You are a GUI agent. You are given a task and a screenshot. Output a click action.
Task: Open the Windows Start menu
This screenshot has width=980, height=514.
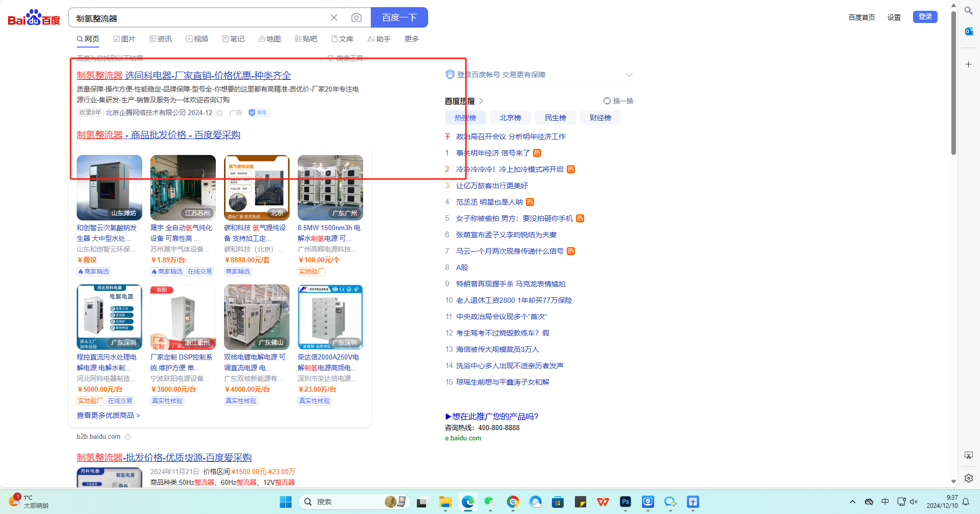tap(286, 502)
